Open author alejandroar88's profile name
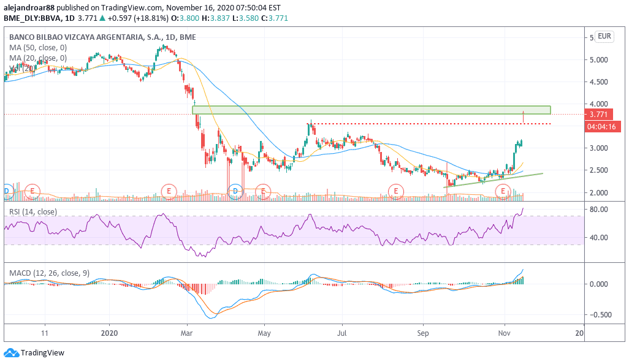Image resolution: width=629 pixels, height=364 pixels. pos(29,7)
